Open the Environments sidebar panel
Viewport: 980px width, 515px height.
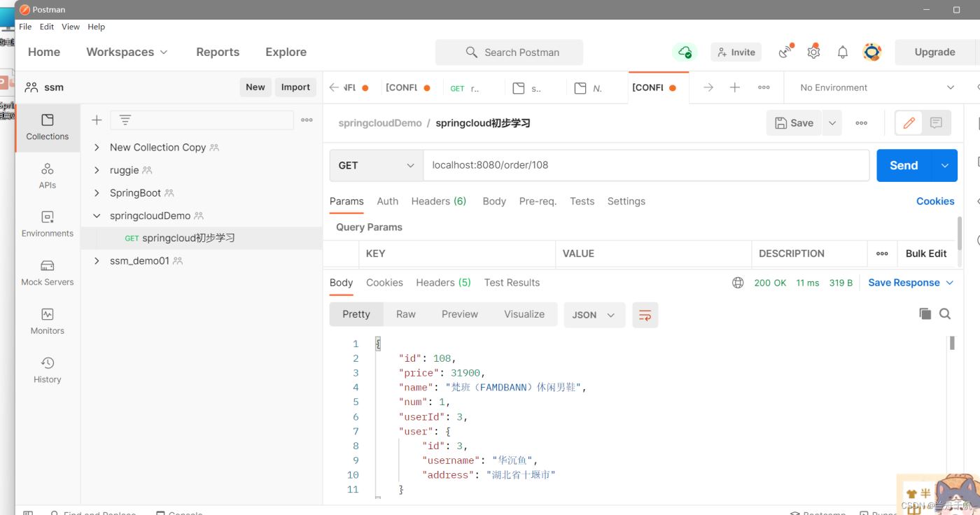[48, 224]
